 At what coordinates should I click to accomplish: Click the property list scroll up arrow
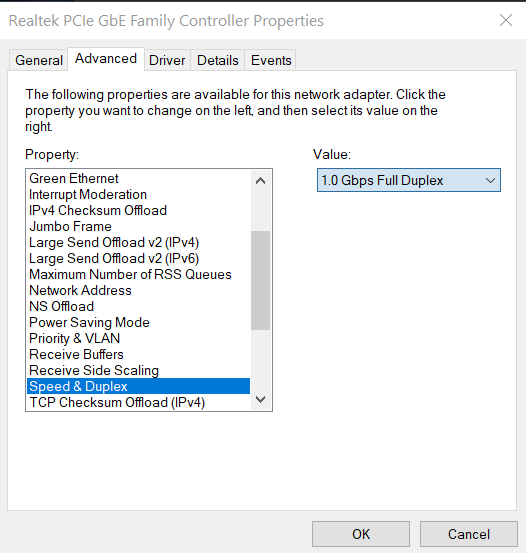coord(260,181)
